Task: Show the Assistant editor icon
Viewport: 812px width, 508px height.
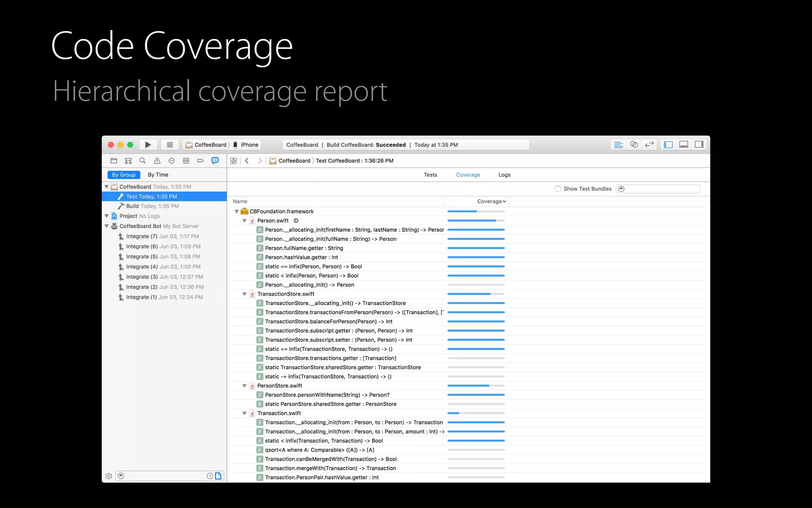Action: 634,145
